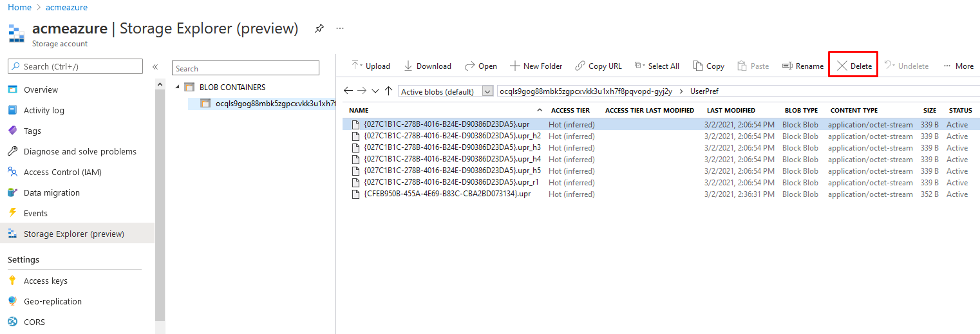Pin Storage Explorer to dashboard
The height and width of the screenshot is (334, 980).
coord(319,29)
